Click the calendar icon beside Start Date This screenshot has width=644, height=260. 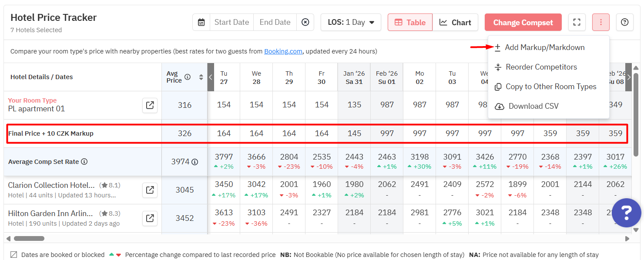(201, 22)
